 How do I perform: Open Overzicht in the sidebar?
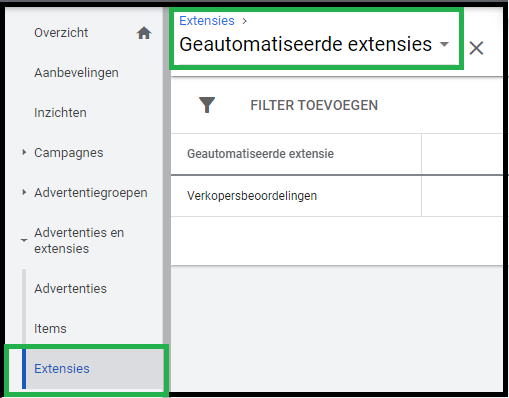(x=61, y=33)
